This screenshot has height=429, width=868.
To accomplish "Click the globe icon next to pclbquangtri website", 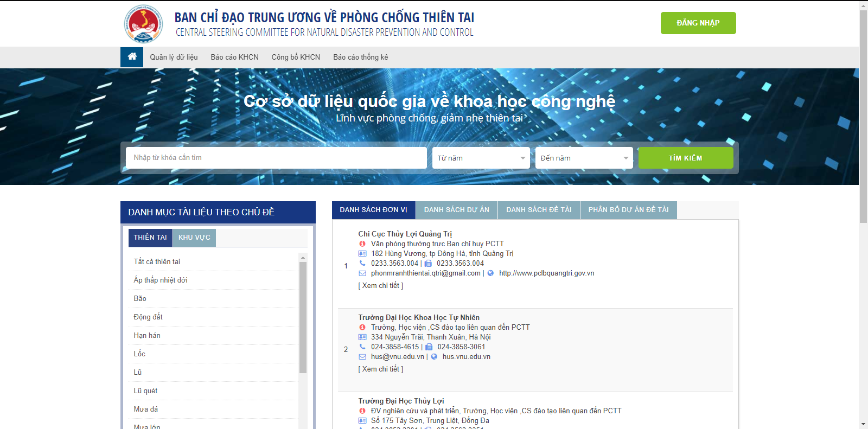I will (x=490, y=273).
